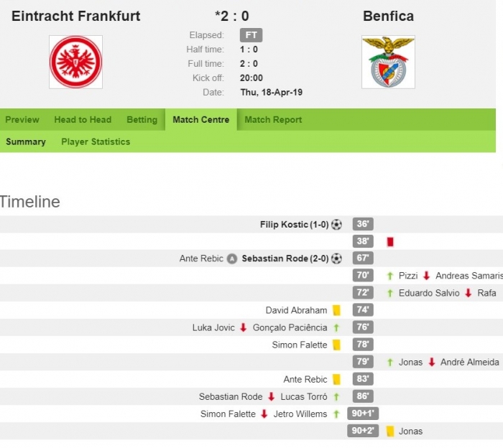Click David Abraham's yellow card icon

click(336, 310)
